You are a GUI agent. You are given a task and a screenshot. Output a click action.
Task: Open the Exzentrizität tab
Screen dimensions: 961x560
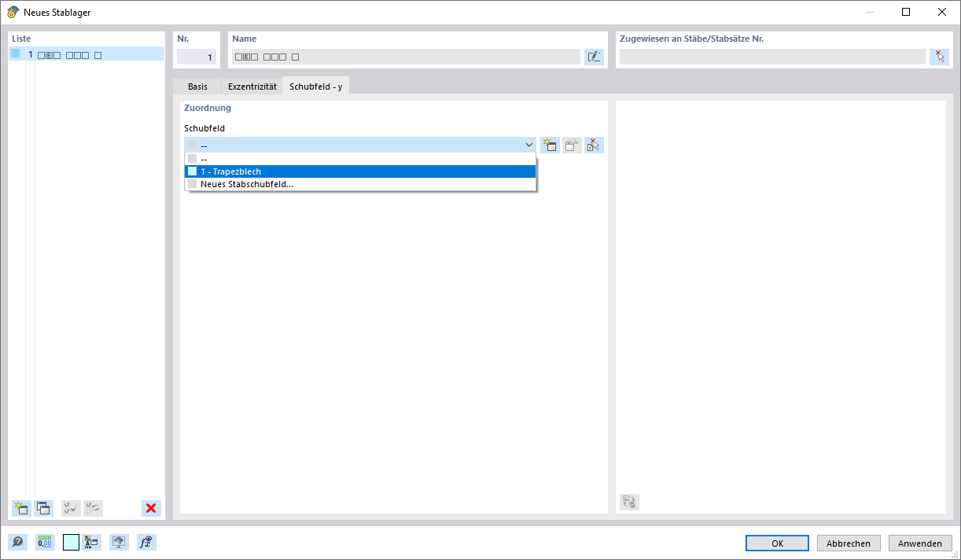point(252,87)
